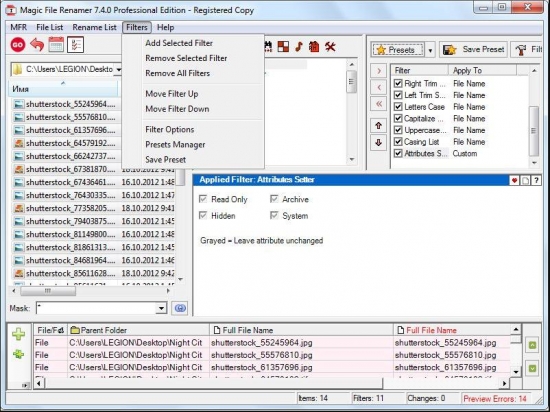Click the Magic File Renamer title bar icon
The height and width of the screenshot is (412, 550).
[11, 10]
